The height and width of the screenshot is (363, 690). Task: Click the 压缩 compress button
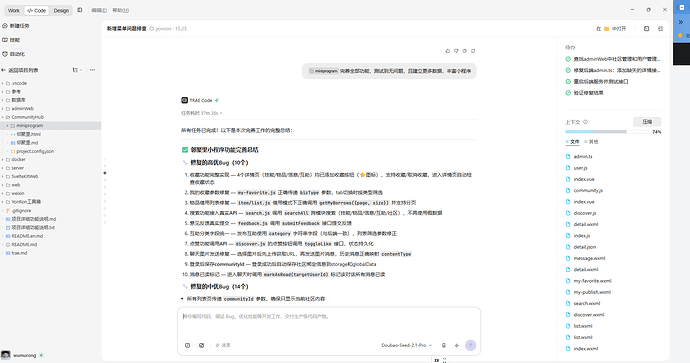(647, 122)
